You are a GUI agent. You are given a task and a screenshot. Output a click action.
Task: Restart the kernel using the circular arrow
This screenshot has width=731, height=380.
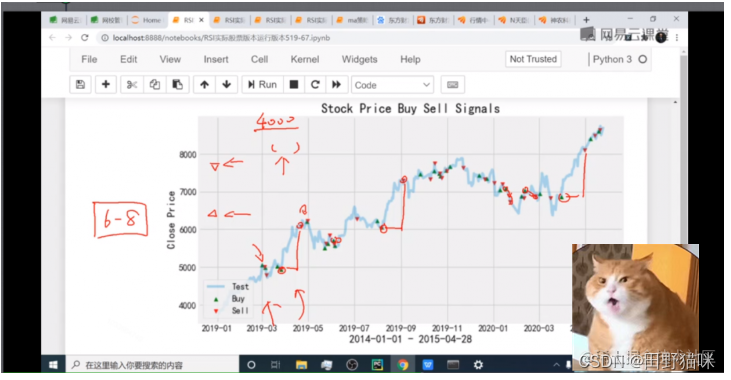315,85
